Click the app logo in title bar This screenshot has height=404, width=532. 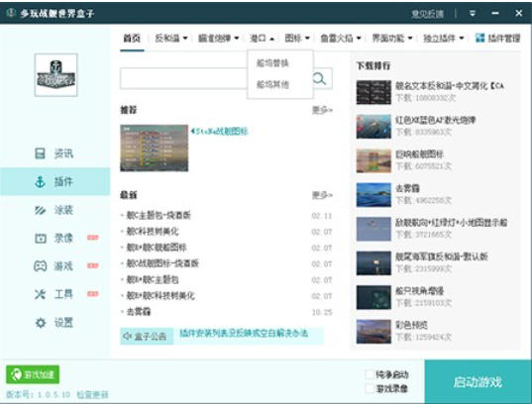coord(11,13)
